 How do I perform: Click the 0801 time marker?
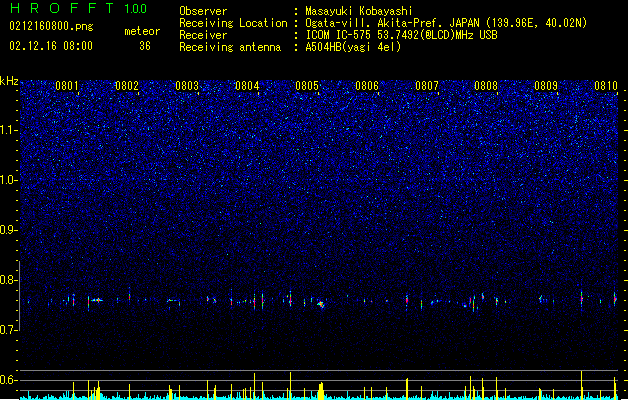67,85
